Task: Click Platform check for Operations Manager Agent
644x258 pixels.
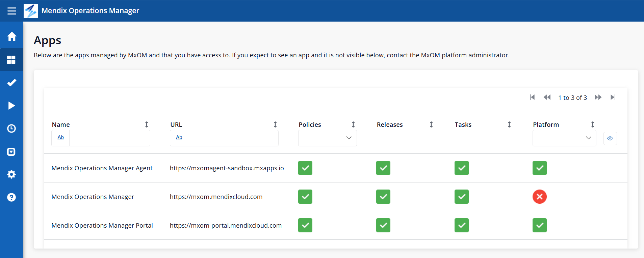Action: click(x=540, y=168)
